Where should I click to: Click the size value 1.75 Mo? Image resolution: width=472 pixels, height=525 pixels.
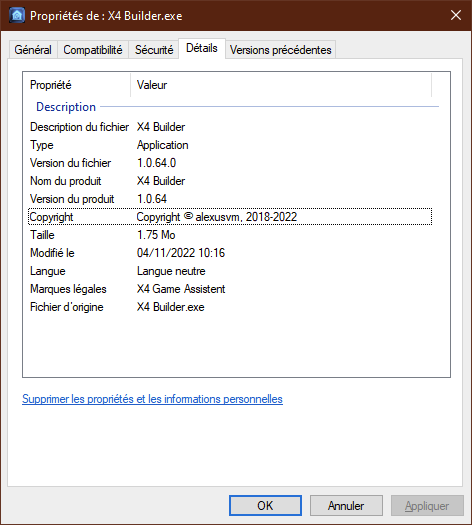[156, 235]
